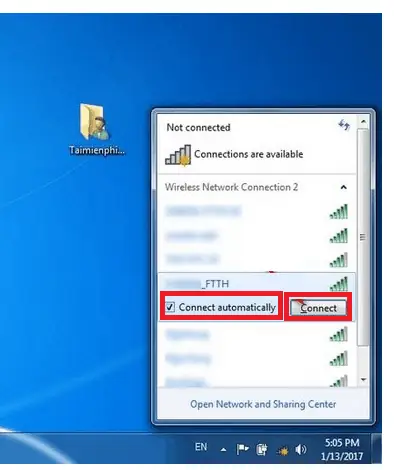Click the scroll down arrow

click(363, 380)
